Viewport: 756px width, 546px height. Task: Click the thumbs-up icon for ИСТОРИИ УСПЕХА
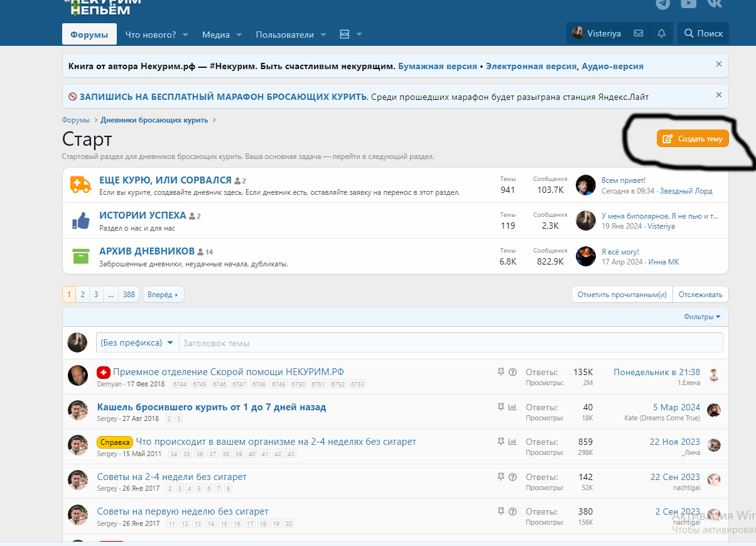point(80,221)
